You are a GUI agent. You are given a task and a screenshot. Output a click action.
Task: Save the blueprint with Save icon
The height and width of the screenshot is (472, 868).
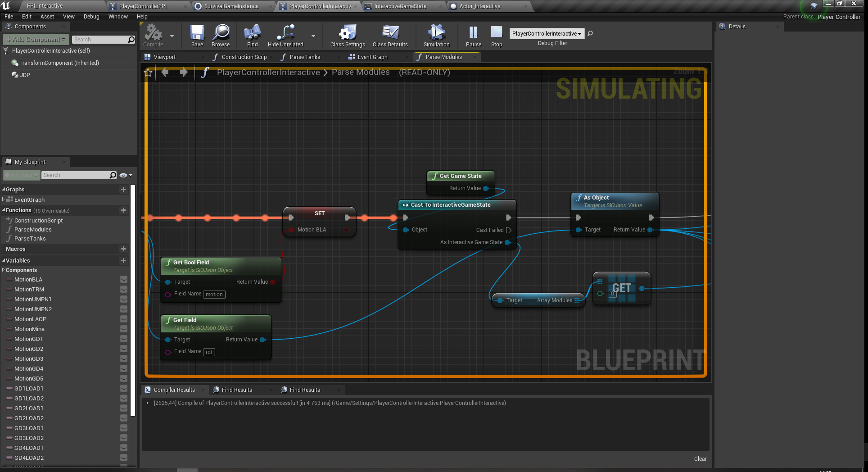197,36
